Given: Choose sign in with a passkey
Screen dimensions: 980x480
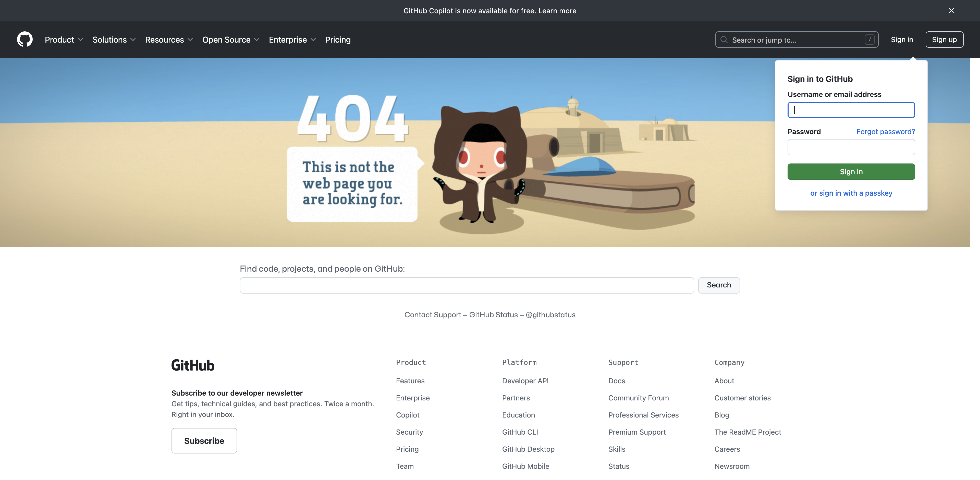Looking at the screenshot, I should pos(851,193).
